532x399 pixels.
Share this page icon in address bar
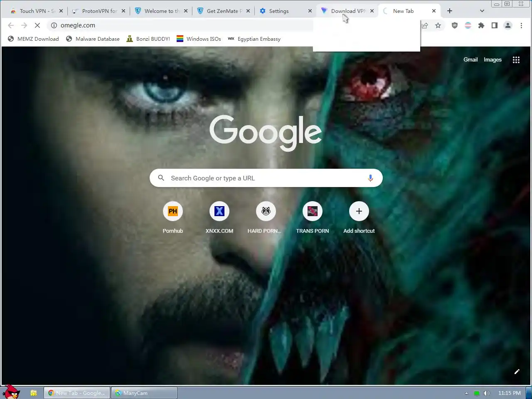tap(425, 25)
